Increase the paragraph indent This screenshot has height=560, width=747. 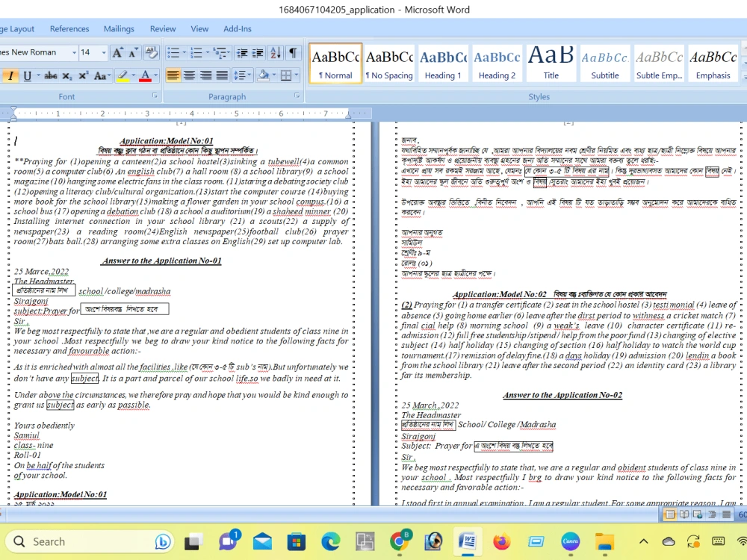(258, 52)
